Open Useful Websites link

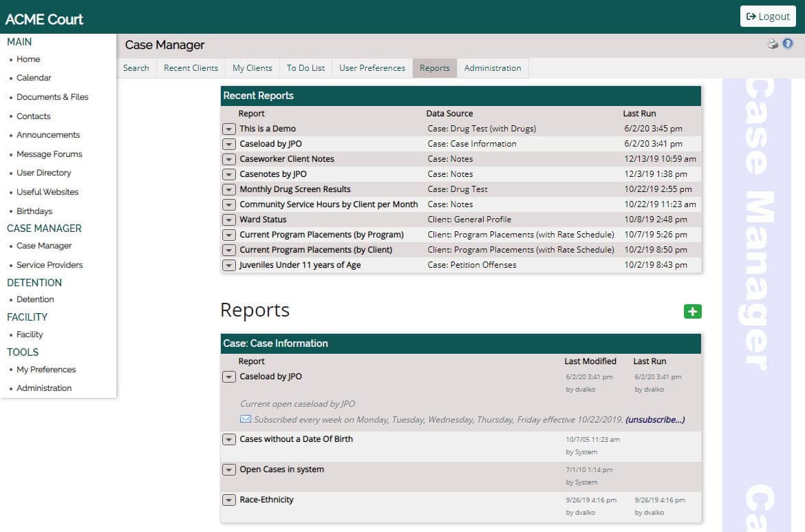[47, 191]
